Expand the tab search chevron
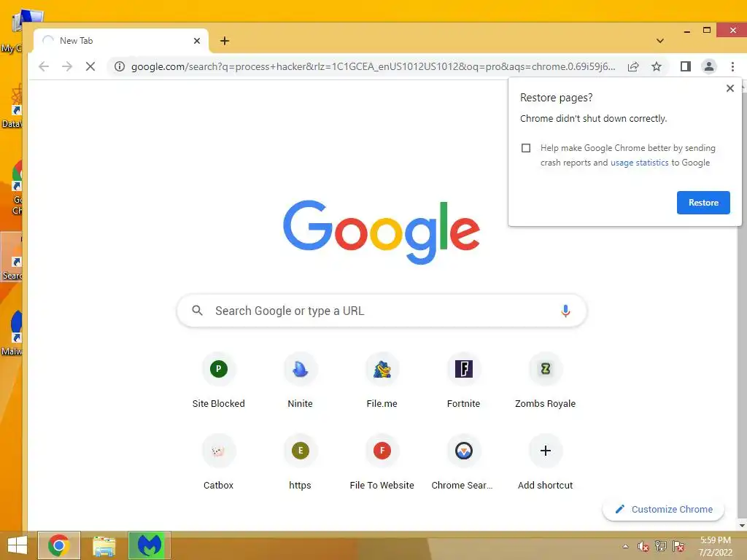747x560 pixels. point(659,41)
